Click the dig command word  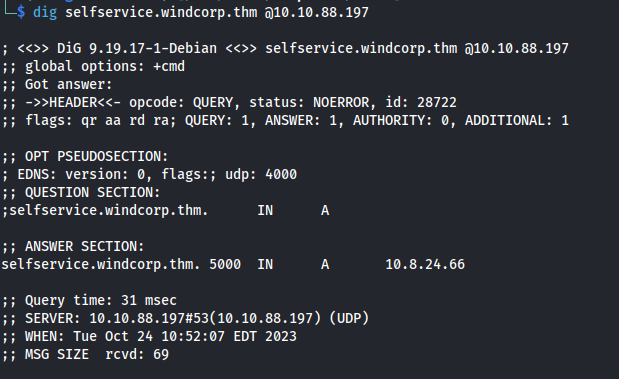pos(45,13)
